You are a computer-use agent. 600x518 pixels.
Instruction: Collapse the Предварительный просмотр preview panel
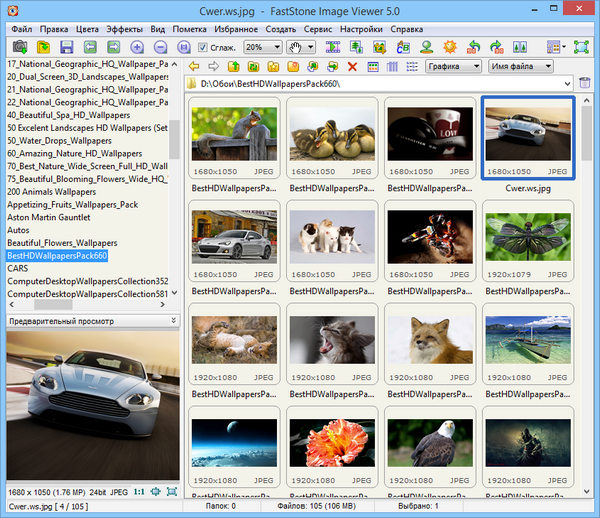173,321
